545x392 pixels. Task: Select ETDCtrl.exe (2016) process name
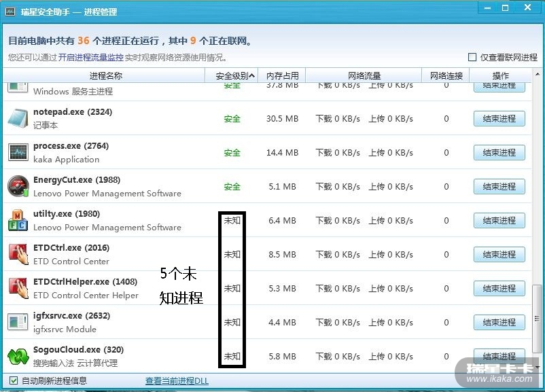71,248
